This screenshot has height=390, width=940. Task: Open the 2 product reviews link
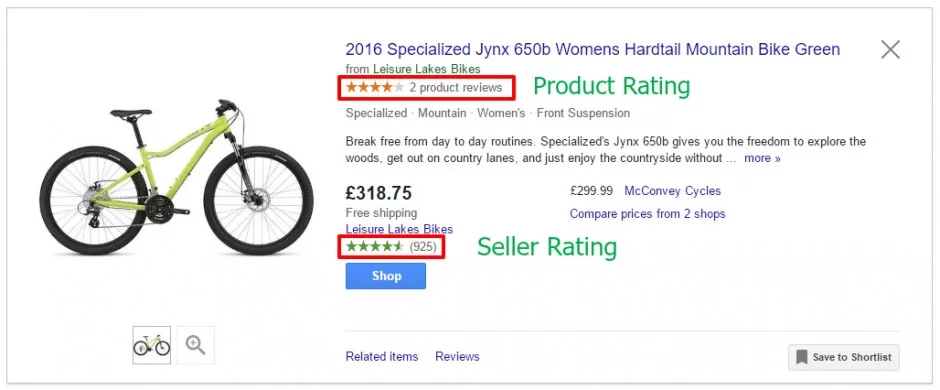(456, 88)
